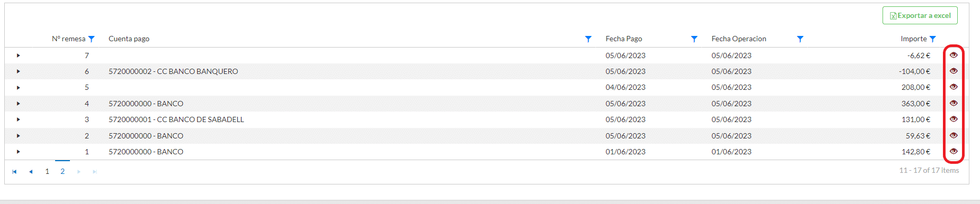Image resolution: width=980 pixels, height=204 pixels.
Task: Go to the first page arrow
Action: [14, 172]
